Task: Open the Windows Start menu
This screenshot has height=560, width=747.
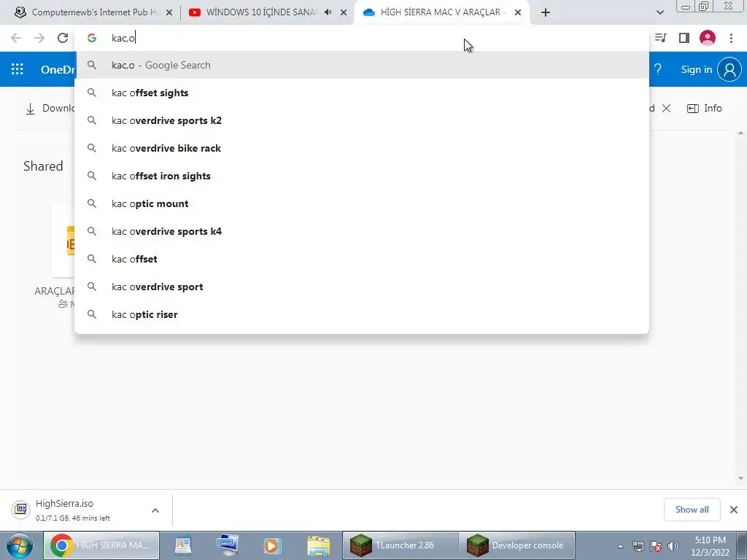Action: [19, 545]
